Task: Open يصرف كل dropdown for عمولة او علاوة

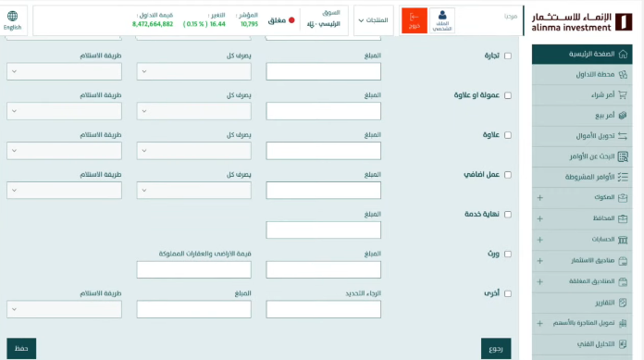Action: pos(194,111)
